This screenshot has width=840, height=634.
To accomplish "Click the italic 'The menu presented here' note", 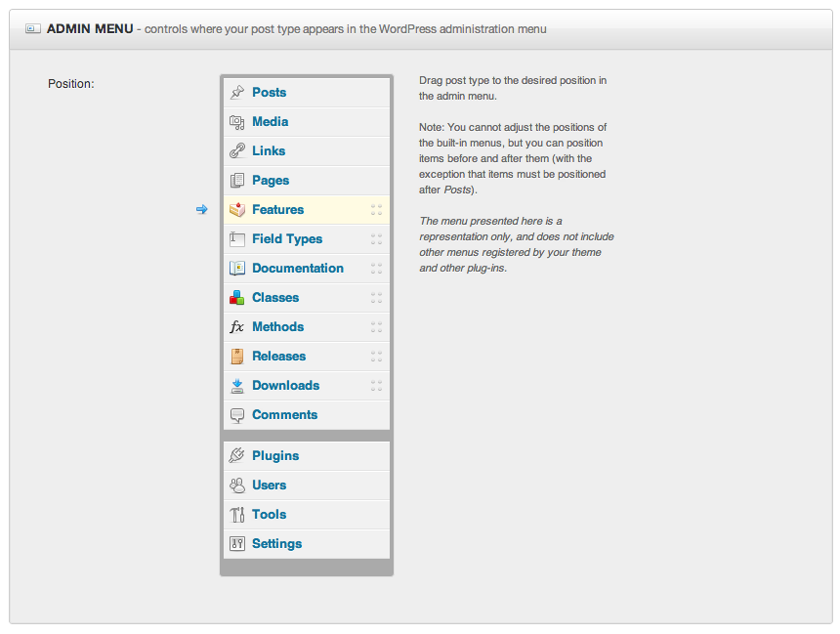I will click(x=517, y=244).
